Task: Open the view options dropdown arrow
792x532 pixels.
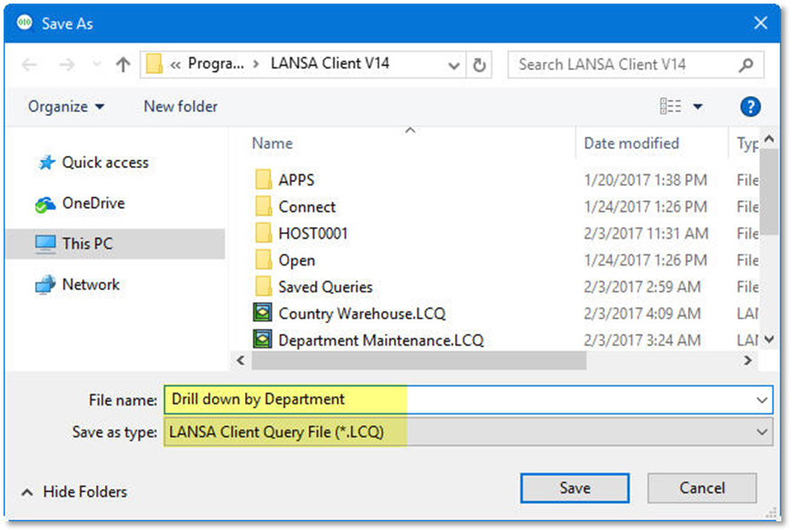Action: pyautogui.click(x=698, y=107)
